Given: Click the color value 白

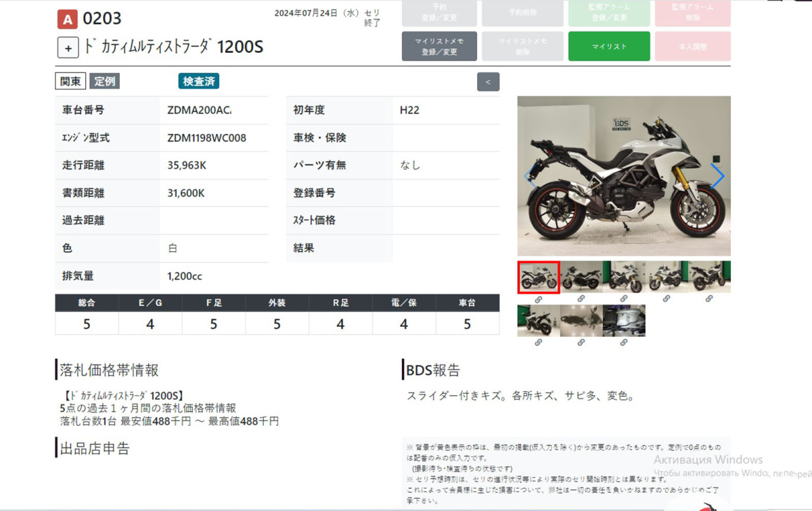Looking at the screenshot, I should pos(173,248).
